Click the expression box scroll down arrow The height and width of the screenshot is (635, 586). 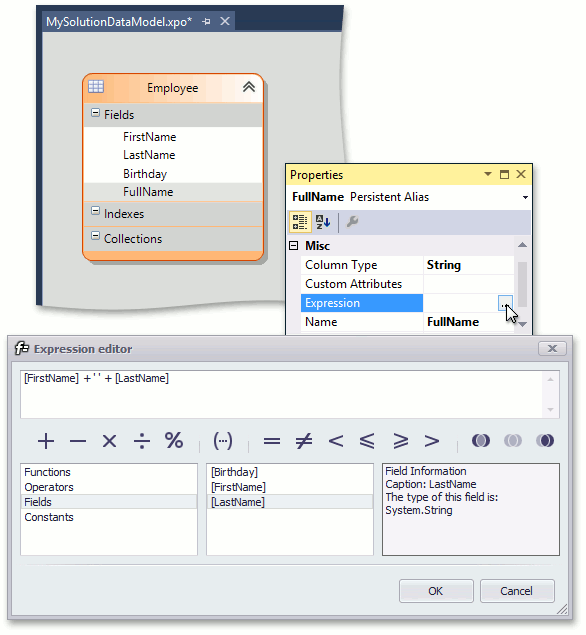[550, 409]
